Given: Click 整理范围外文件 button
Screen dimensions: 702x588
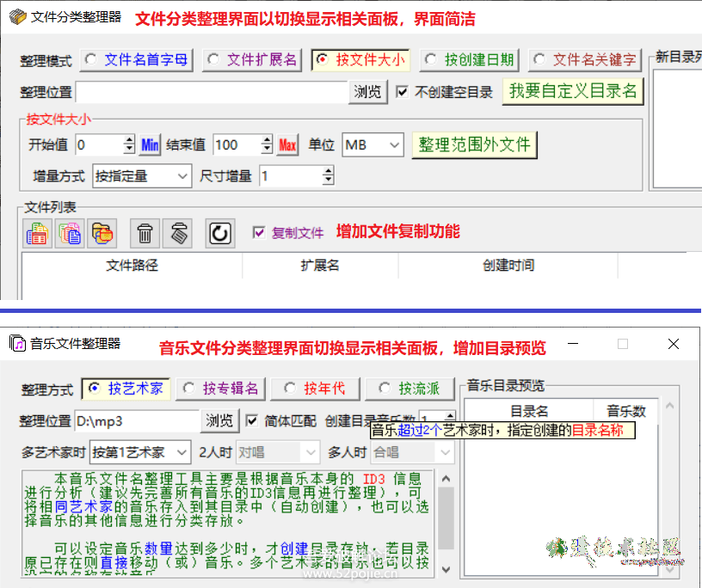Looking at the screenshot, I should 474,145.
